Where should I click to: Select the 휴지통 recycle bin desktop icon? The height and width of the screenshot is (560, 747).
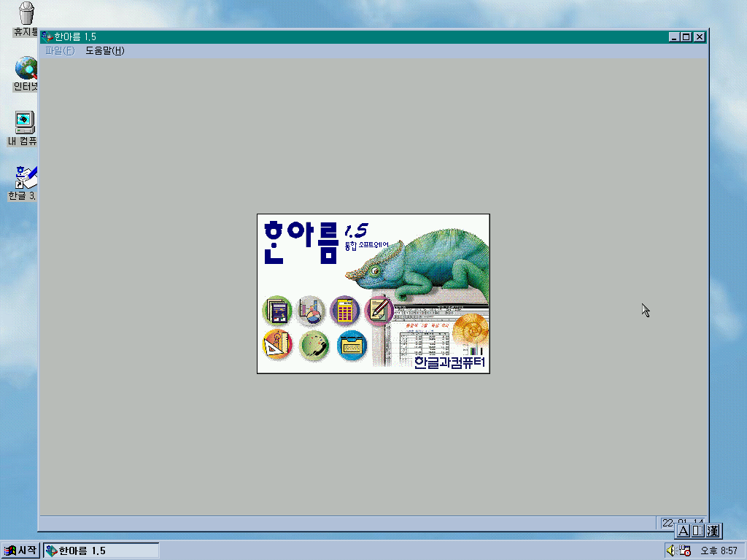click(25, 19)
